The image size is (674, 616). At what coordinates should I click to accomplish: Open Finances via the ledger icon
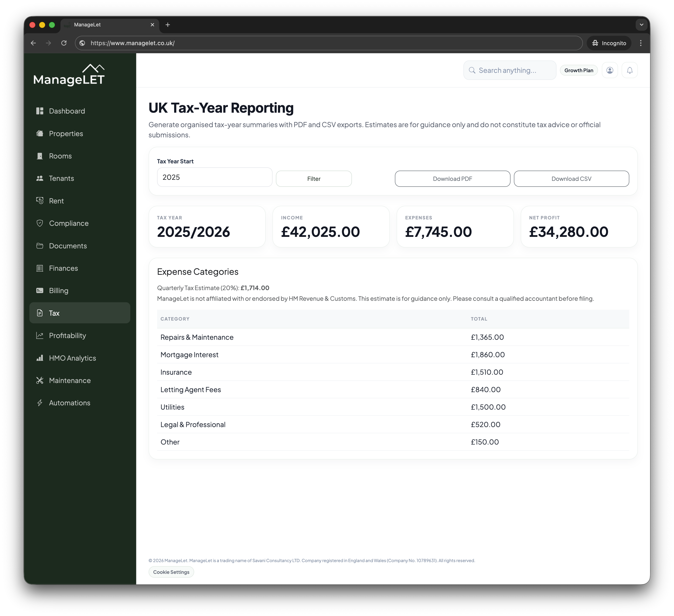(40, 268)
